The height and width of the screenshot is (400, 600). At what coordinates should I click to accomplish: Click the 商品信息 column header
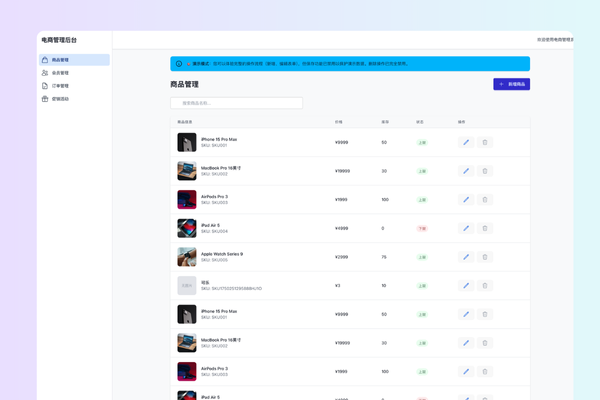click(x=185, y=122)
